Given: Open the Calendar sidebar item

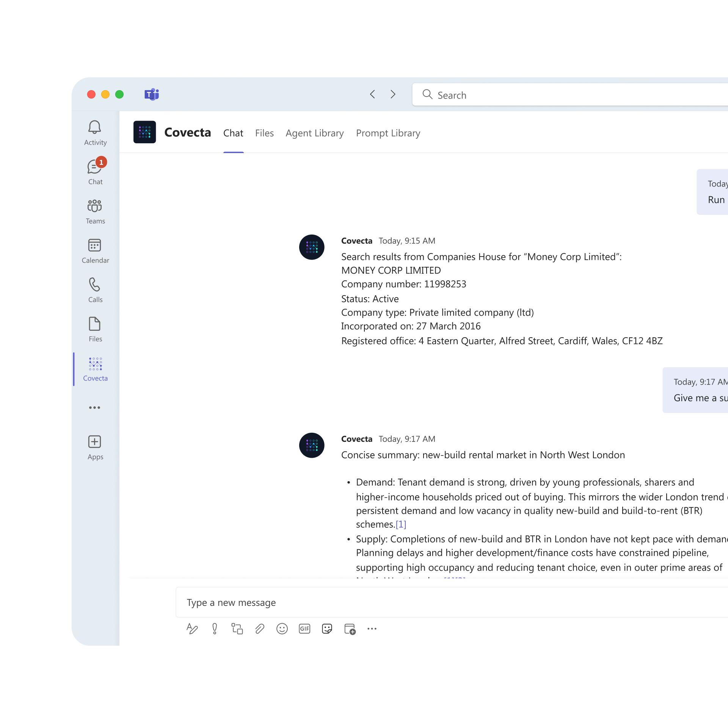Looking at the screenshot, I should click(x=95, y=250).
